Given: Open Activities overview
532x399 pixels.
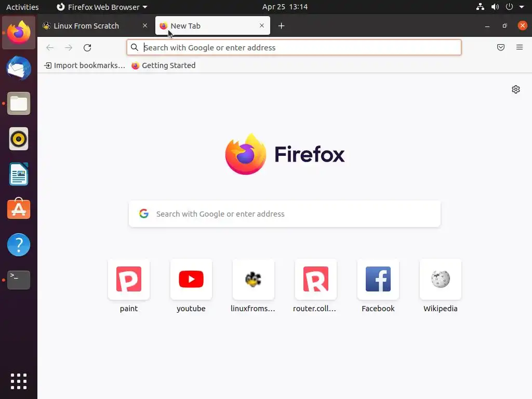Looking at the screenshot, I should 22,7.
